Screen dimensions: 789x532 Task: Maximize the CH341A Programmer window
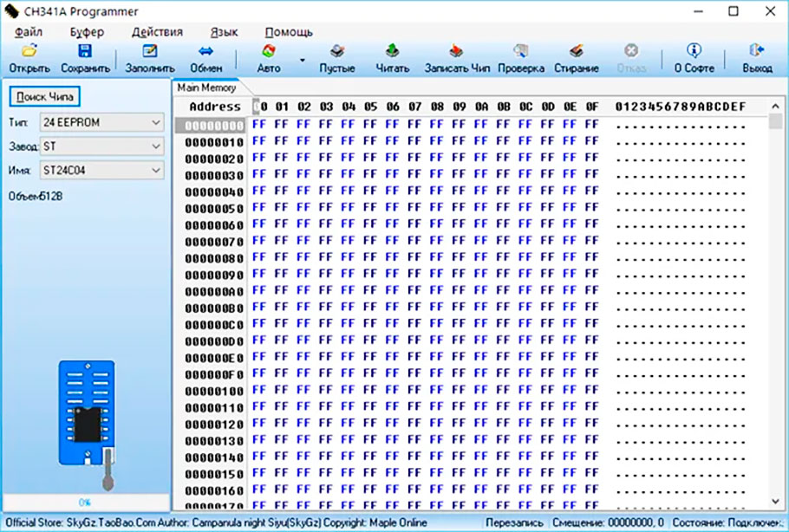click(x=734, y=11)
